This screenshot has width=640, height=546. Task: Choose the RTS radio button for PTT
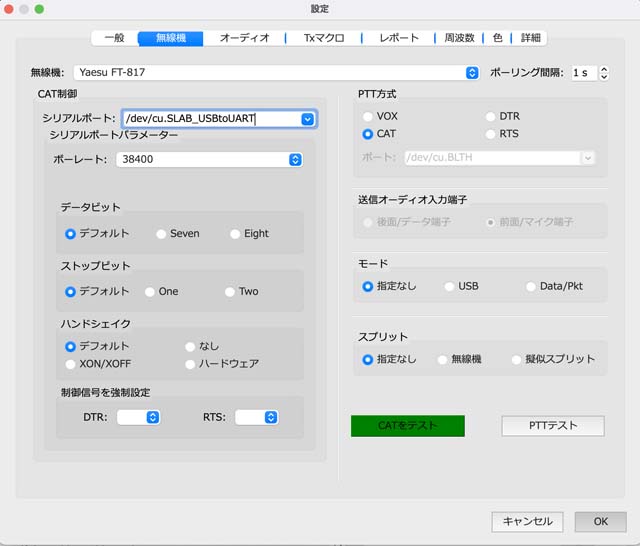(491, 134)
